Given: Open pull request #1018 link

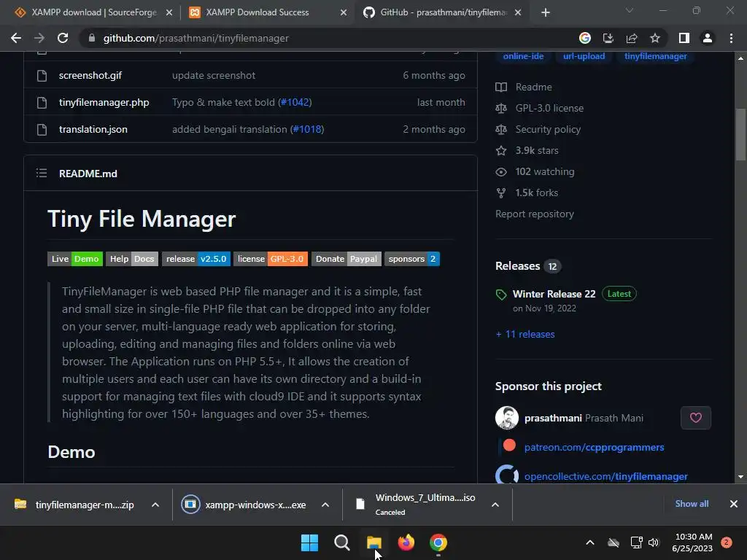Looking at the screenshot, I should coord(307,129).
